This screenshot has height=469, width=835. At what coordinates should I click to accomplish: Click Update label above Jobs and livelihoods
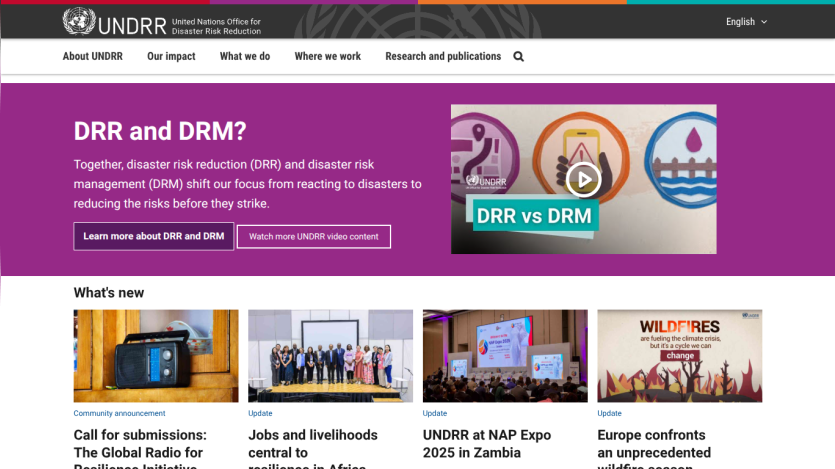click(x=260, y=413)
